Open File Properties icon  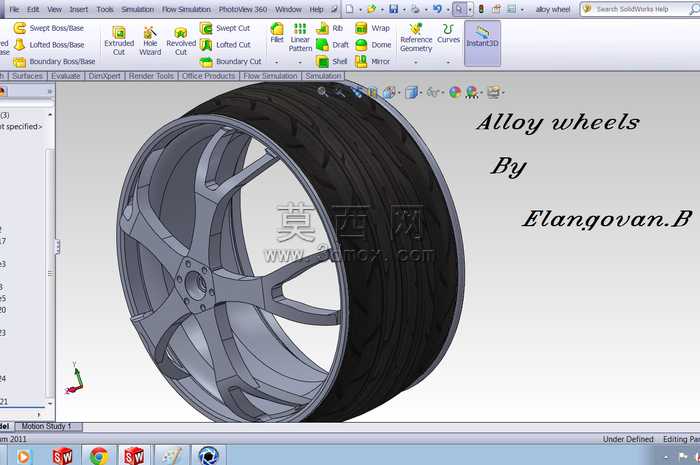click(496, 9)
